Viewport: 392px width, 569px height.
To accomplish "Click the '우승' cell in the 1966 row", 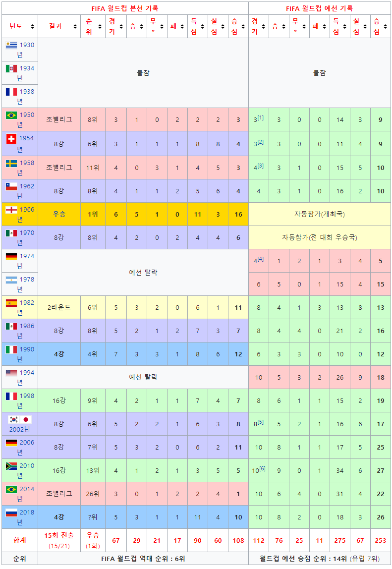I will [59, 214].
